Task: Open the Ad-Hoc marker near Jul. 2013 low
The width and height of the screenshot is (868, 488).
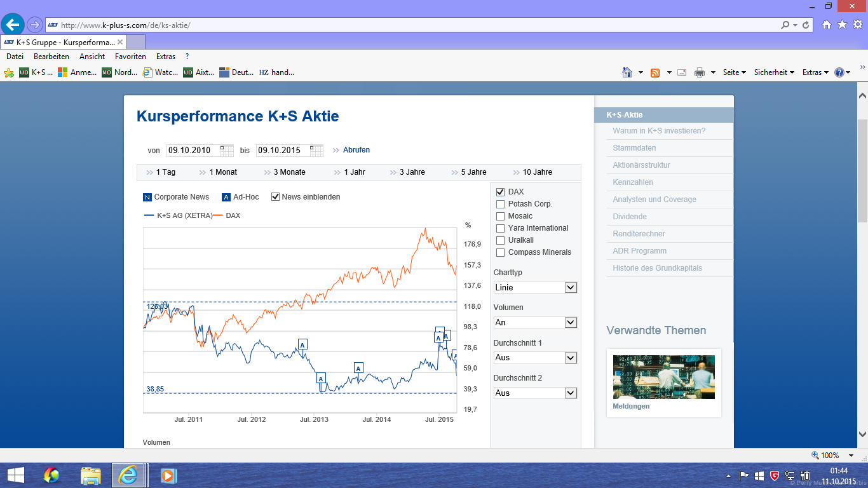Action: click(321, 378)
